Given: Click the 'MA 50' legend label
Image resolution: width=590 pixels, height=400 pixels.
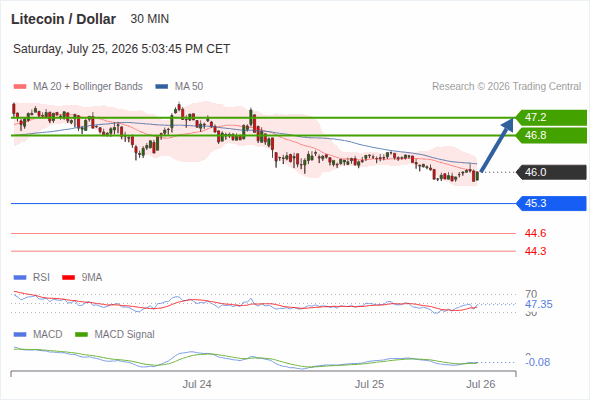Looking at the screenshot, I should 189,87.
